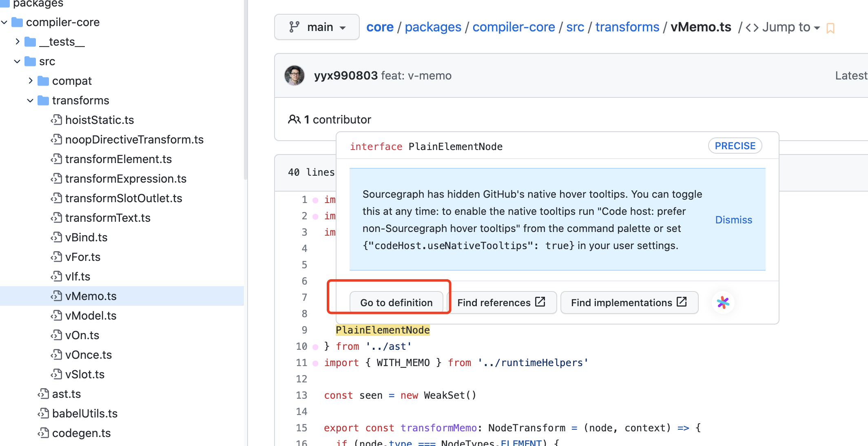
Task: Open transformElement.ts in file tree
Action: coord(118,159)
